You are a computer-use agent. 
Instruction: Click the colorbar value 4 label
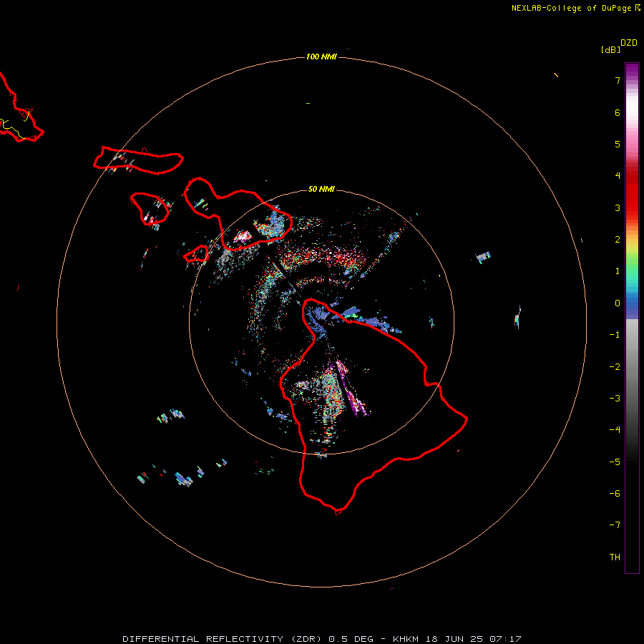click(618, 176)
